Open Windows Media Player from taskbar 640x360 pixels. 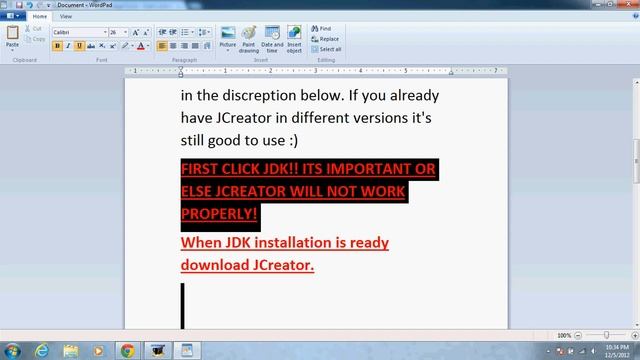[x=98, y=351]
